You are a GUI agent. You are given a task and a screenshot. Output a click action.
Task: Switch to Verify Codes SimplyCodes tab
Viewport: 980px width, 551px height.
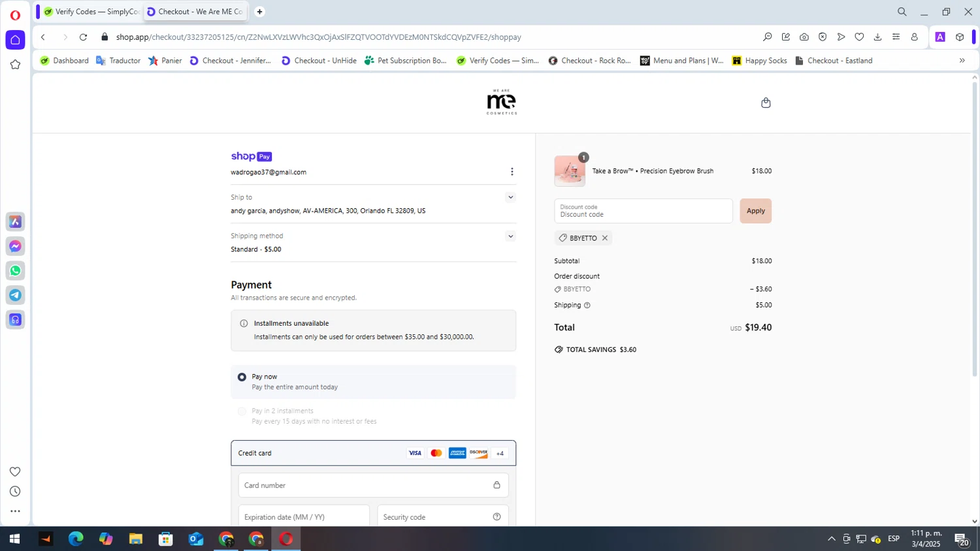(91, 12)
